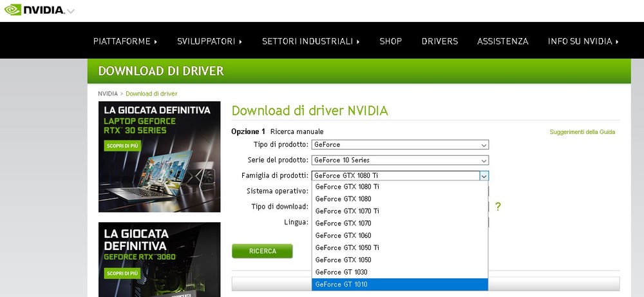
Task: Open the Settori Industriali menu
Action: pyautogui.click(x=310, y=41)
